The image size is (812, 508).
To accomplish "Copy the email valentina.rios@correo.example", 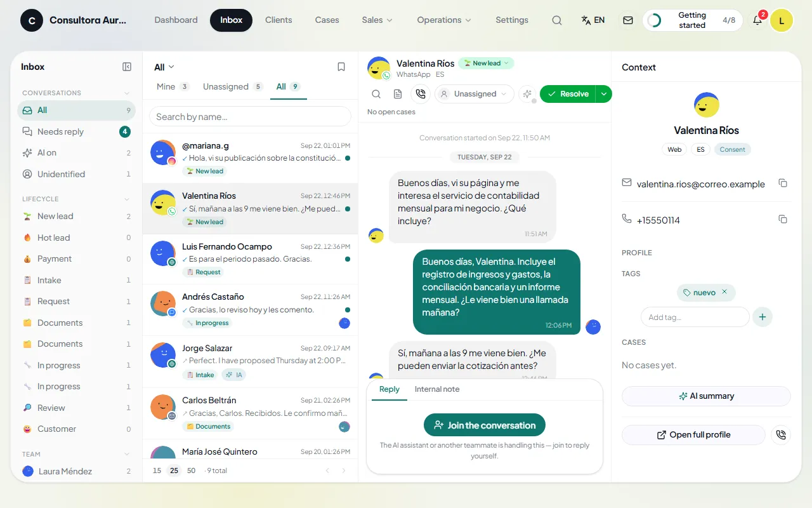I will click(x=783, y=183).
